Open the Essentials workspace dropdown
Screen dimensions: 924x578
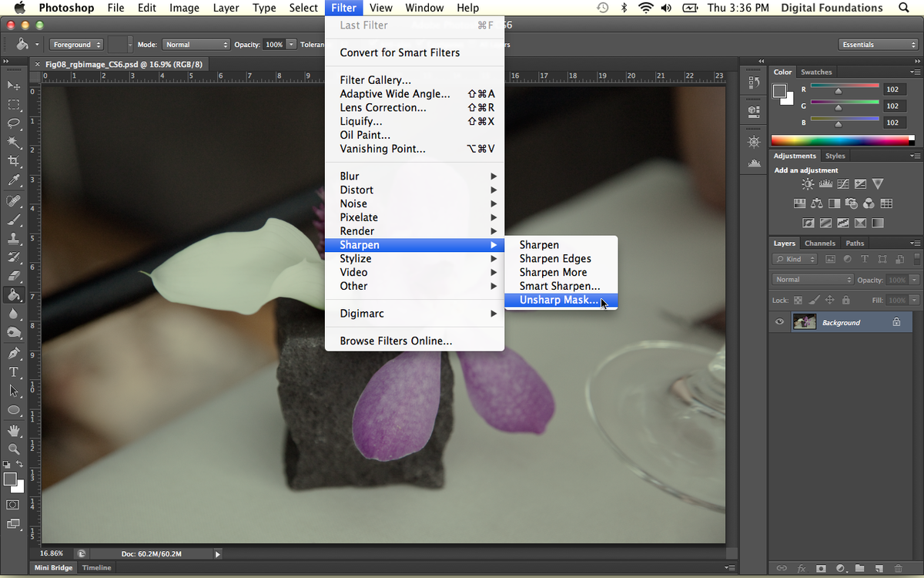[878, 45]
